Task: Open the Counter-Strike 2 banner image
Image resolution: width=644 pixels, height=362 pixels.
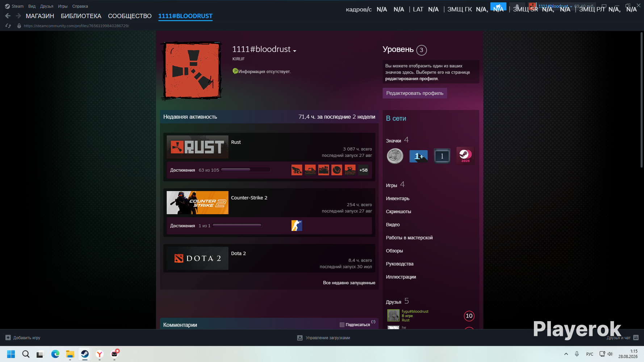Action: point(197,203)
